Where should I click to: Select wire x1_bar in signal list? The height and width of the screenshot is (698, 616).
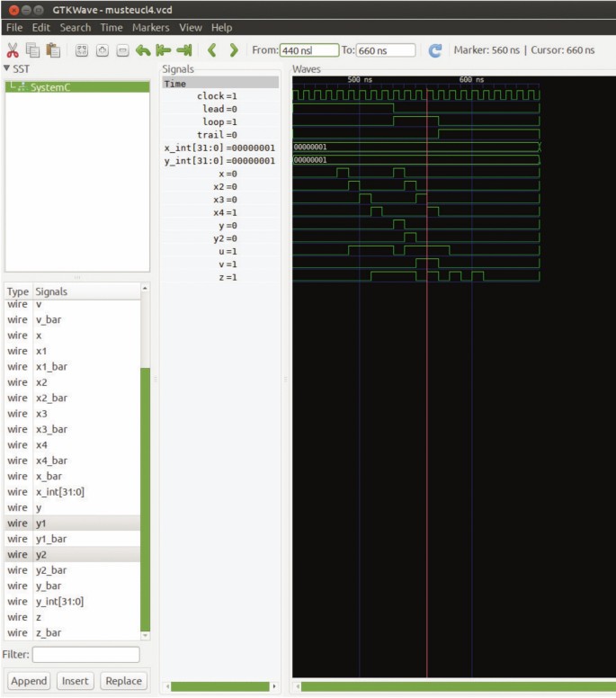point(73,366)
